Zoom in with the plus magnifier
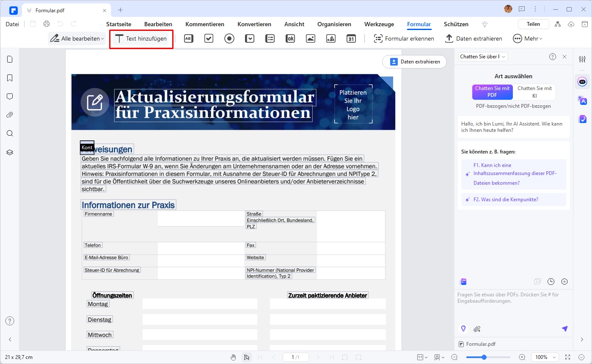This screenshot has width=592, height=364. point(522,357)
